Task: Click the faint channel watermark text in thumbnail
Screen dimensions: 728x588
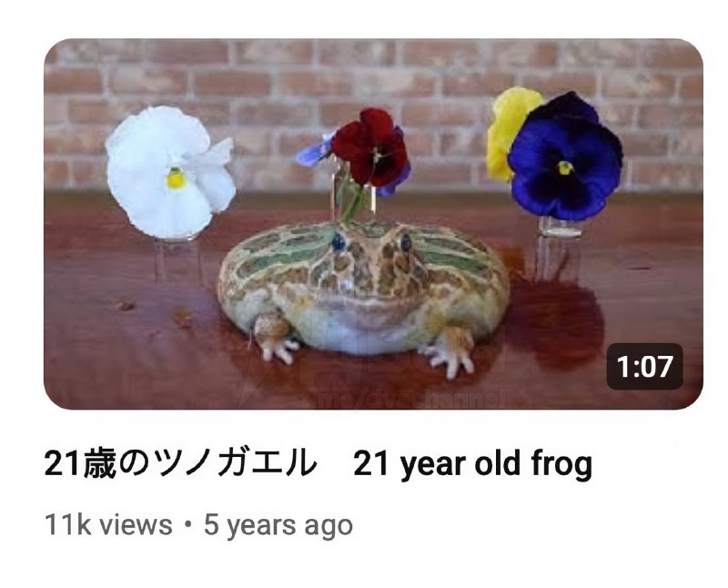Action: point(403,400)
